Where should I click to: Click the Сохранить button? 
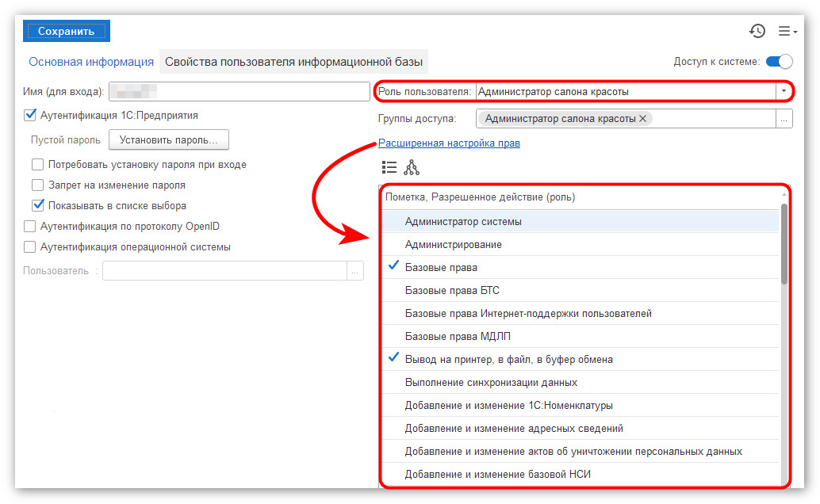point(67,31)
